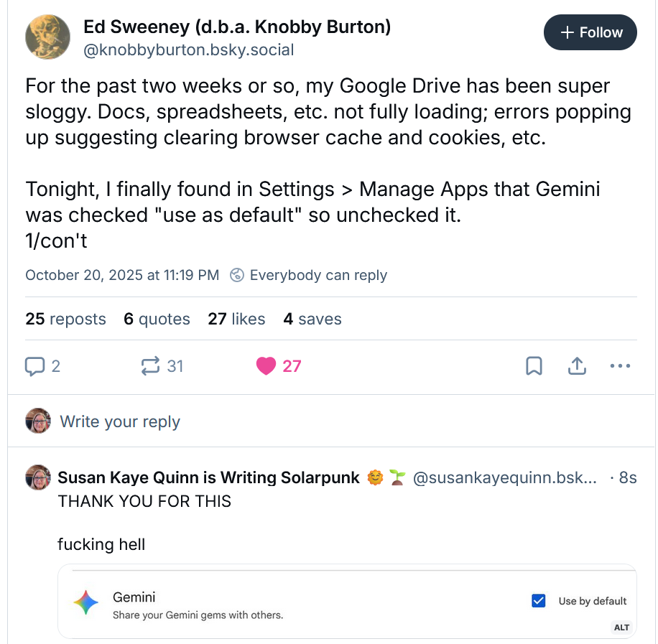Open Susan Kaye Quinn's profile name
Screen dimensions: 658x644
point(208,477)
